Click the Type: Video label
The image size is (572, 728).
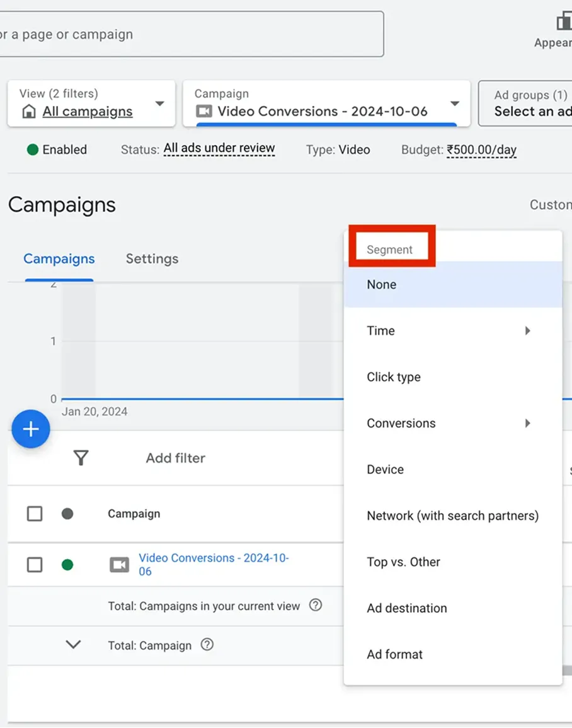[338, 149]
